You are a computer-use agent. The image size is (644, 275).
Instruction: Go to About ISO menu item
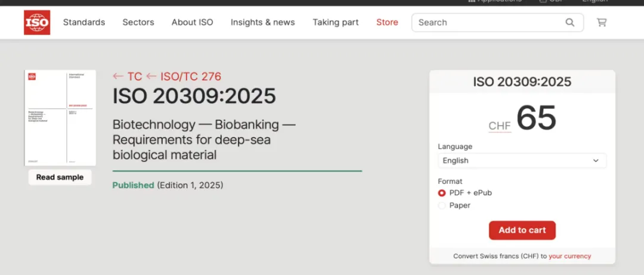point(192,23)
